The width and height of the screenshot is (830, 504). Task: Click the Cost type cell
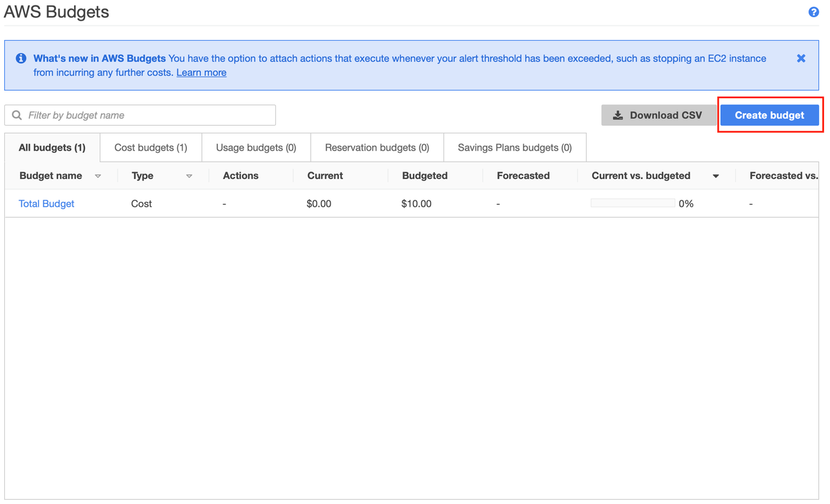[x=142, y=204]
